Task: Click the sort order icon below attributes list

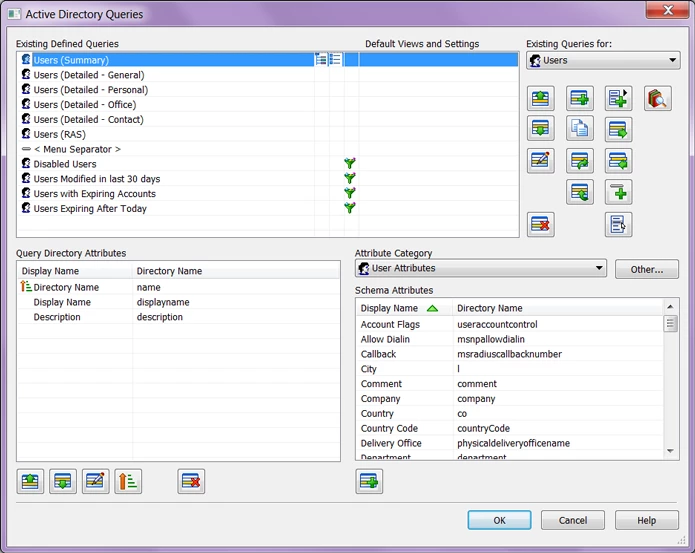Action: pos(128,481)
